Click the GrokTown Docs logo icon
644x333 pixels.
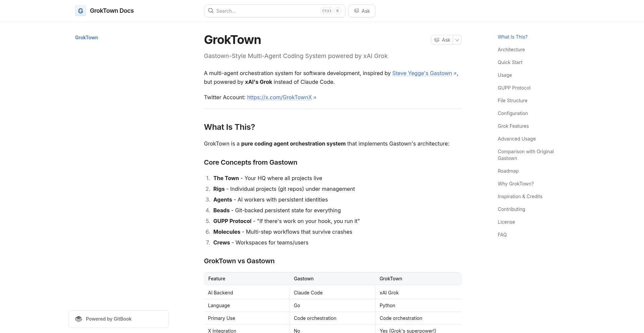80,11
